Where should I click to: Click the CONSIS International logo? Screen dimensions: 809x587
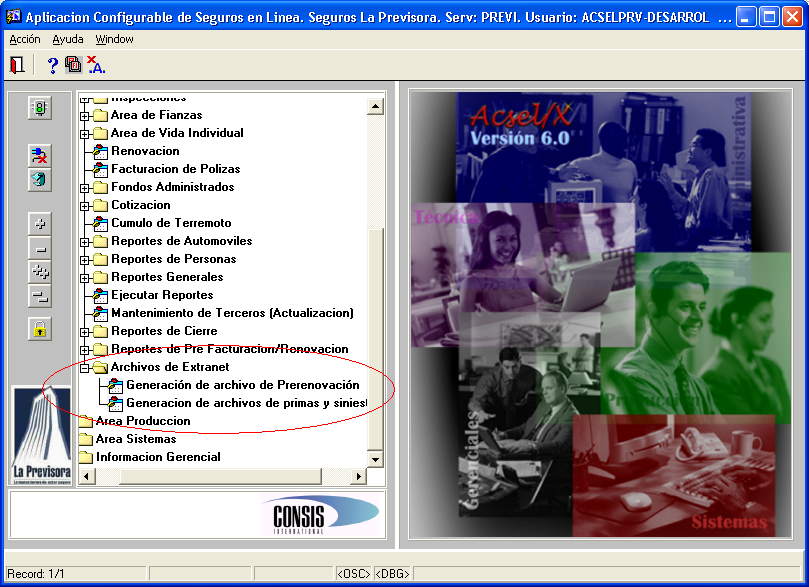(321, 515)
